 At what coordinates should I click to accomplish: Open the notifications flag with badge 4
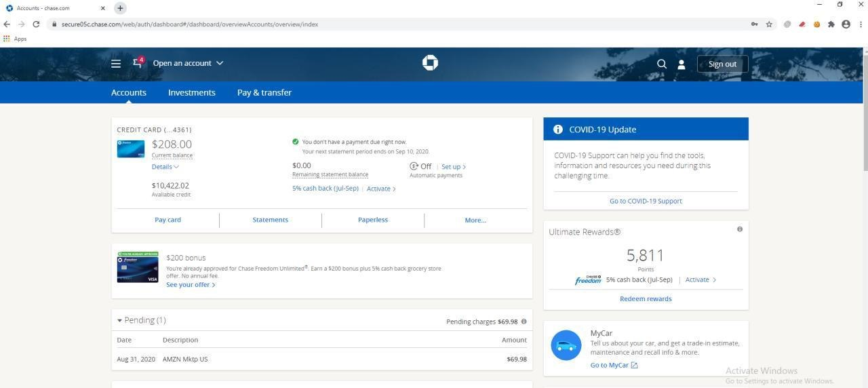point(138,62)
